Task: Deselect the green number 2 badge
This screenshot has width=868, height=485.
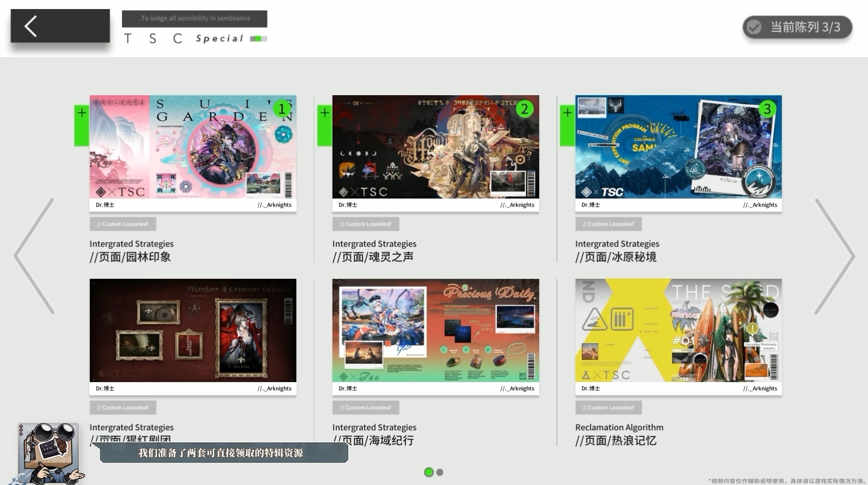Action: click(525, 109)
